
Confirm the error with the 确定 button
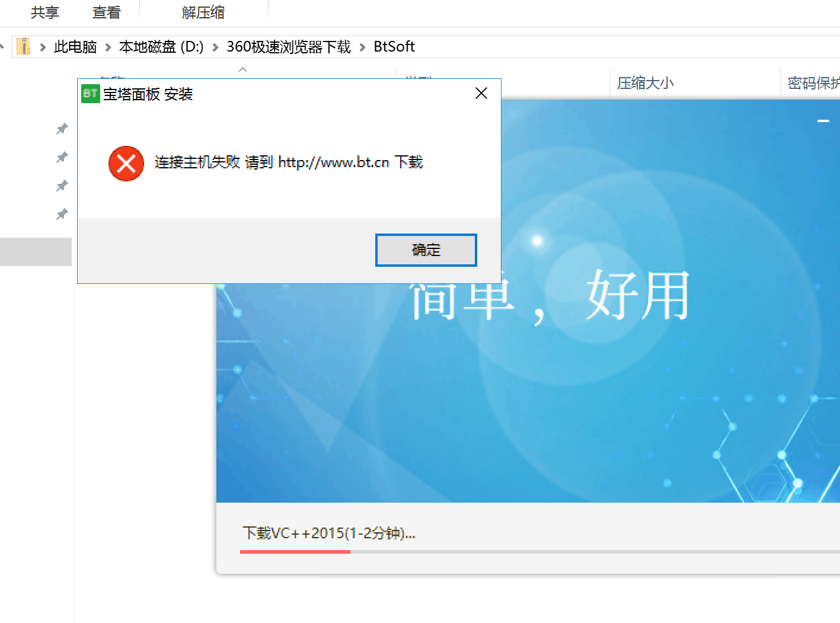pyautogui.click(x=426, y=250)
